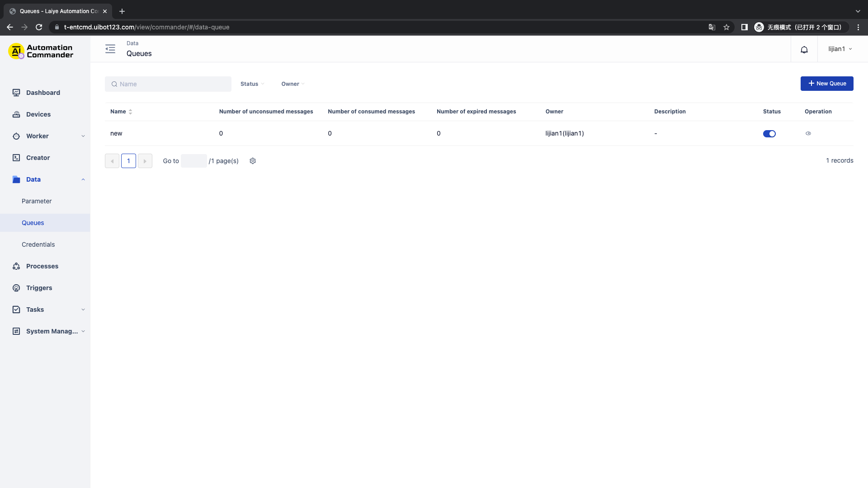
Task: Click the Devices icon in the sidebar
Action: [x=16, y=114]
